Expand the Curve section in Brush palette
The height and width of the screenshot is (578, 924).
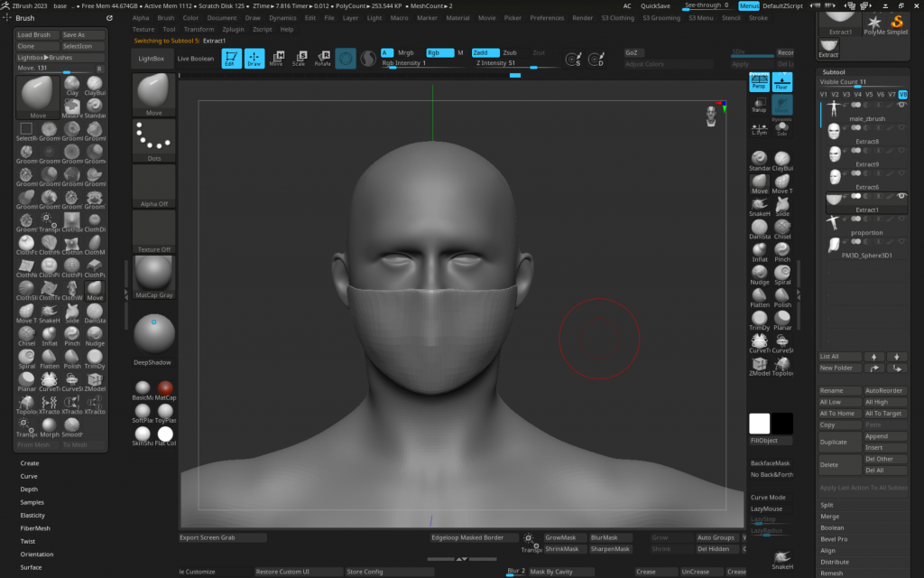[29, 476]
